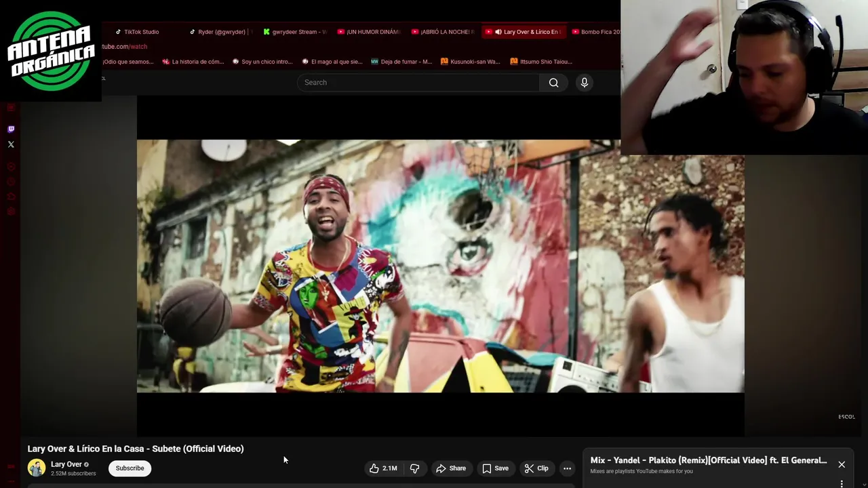The width and height of the screenshot is (868, 488).
Task: Create a Clip with the scissors button
Action: (x=536, y=468)
